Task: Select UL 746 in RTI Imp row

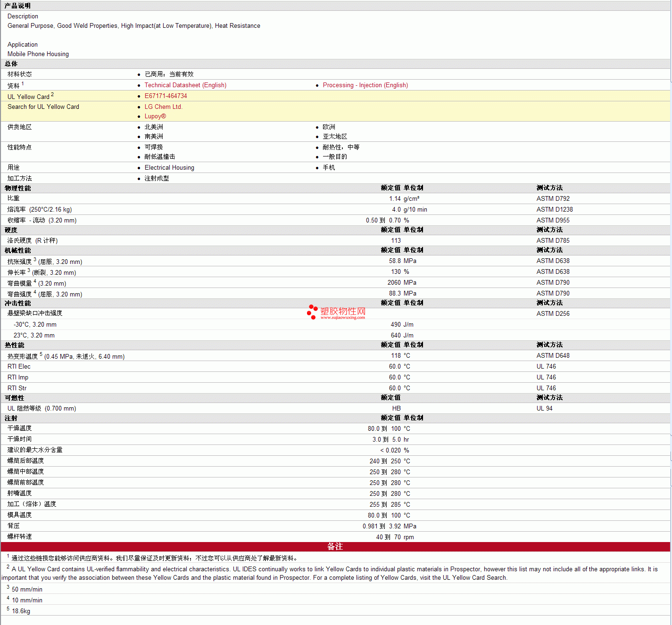Action: coord(546,378)
